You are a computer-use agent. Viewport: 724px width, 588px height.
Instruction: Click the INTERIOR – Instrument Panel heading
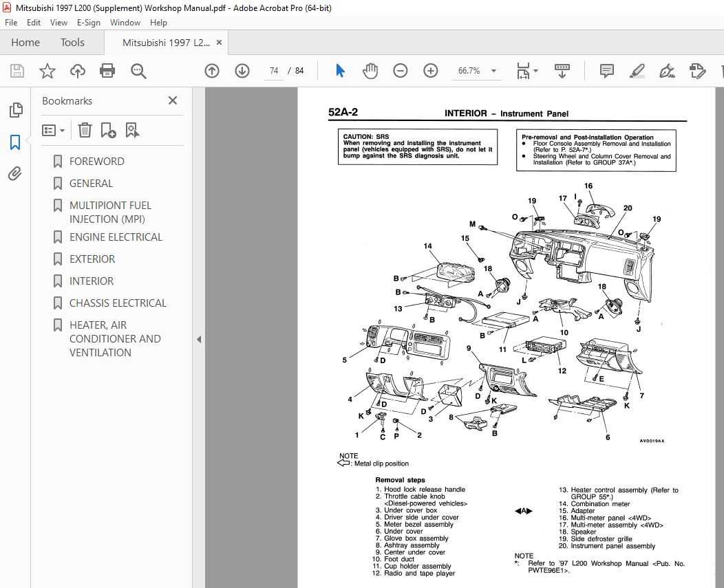coord(506,113)
